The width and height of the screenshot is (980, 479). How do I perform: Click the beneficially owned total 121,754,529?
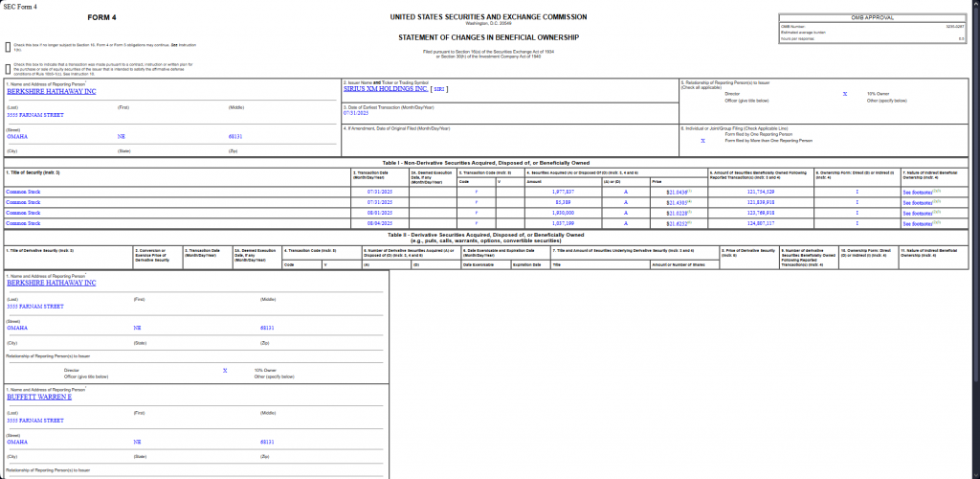point(761,192)
